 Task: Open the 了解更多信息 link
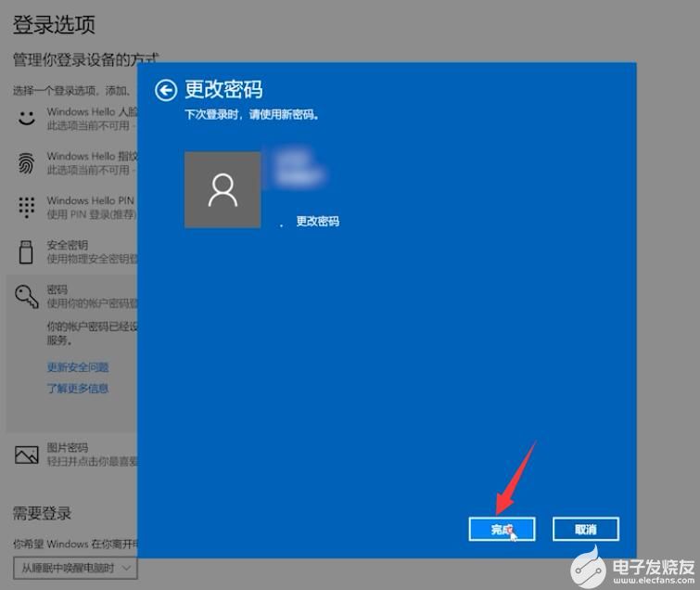point(78,388)
